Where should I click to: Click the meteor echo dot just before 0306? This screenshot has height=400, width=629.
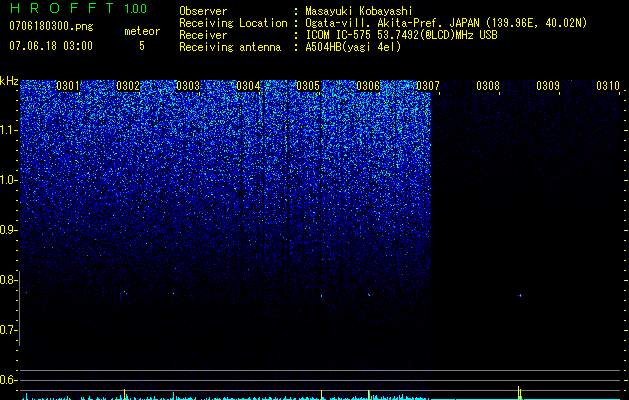pyautogui.click(x=369, y=295)
